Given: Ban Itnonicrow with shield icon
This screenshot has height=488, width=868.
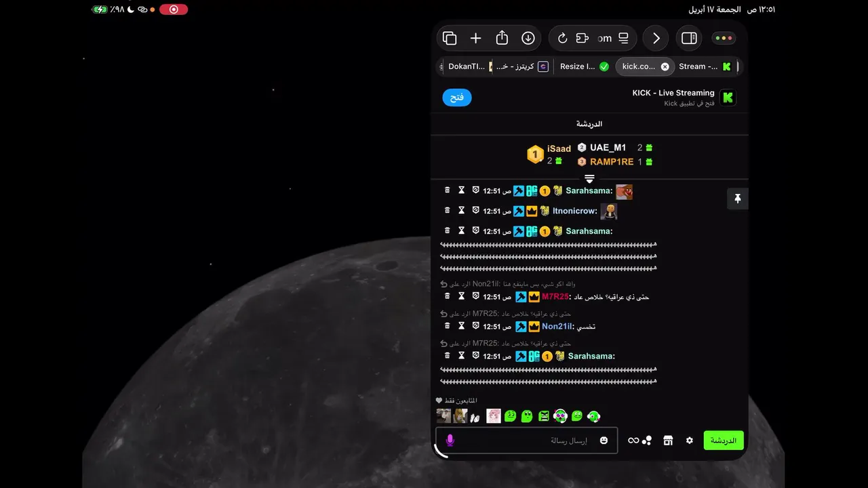Looking at the screenshot, I should point(475,211).
